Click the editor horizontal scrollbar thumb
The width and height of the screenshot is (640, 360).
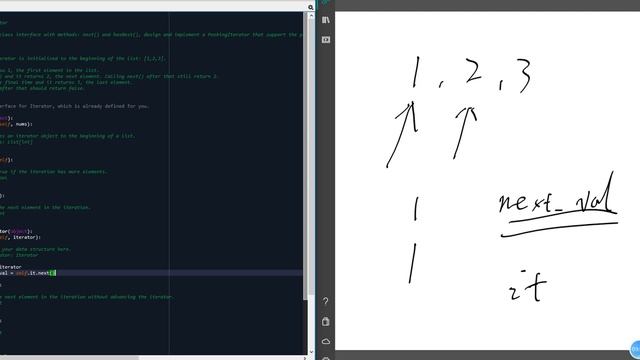point(69,358)
